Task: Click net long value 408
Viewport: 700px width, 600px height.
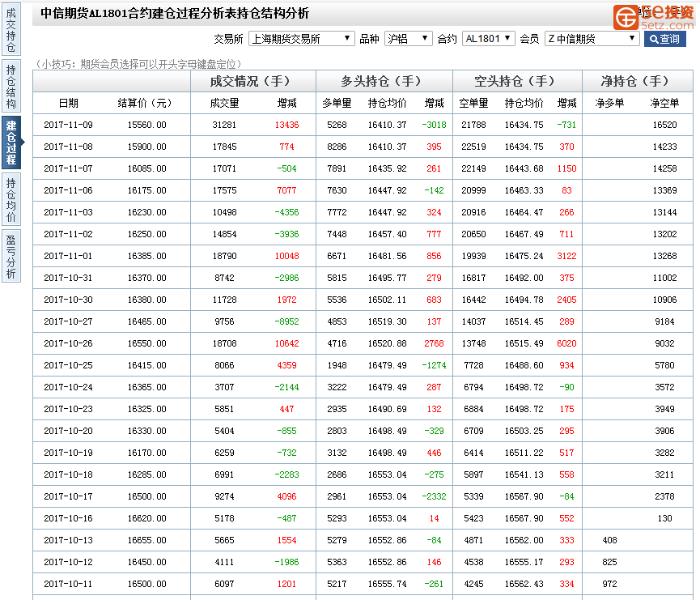Action: pos(609,540)
